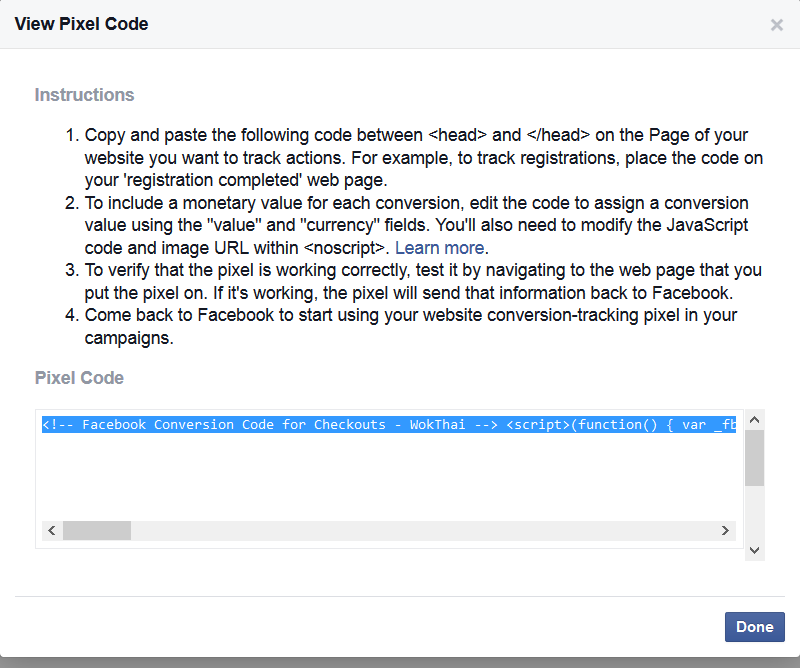Click the code box's scroll up arrow
Image resolution: width=800 pixels, height=668 pixels.
(755, 420)
